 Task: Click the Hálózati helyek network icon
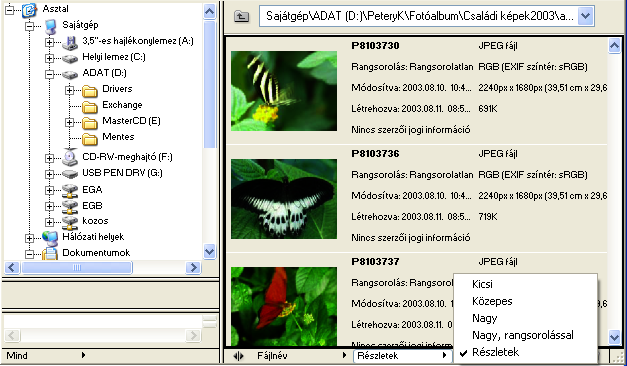pyautogui.click(x=50, y=238)
